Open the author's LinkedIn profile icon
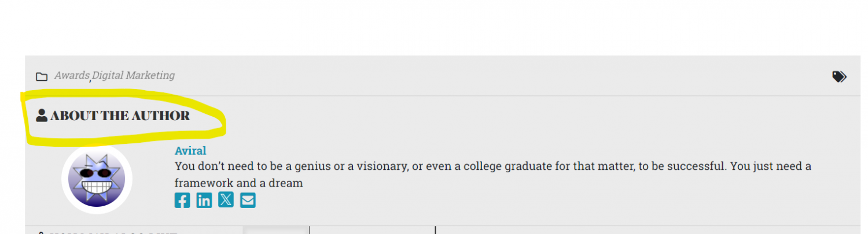Image resolution: width=868 pixels, height=234 pixels. point(204,200)
